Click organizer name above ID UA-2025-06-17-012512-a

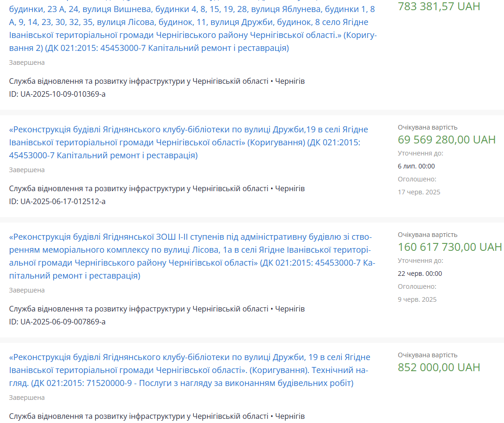(157, 188)
